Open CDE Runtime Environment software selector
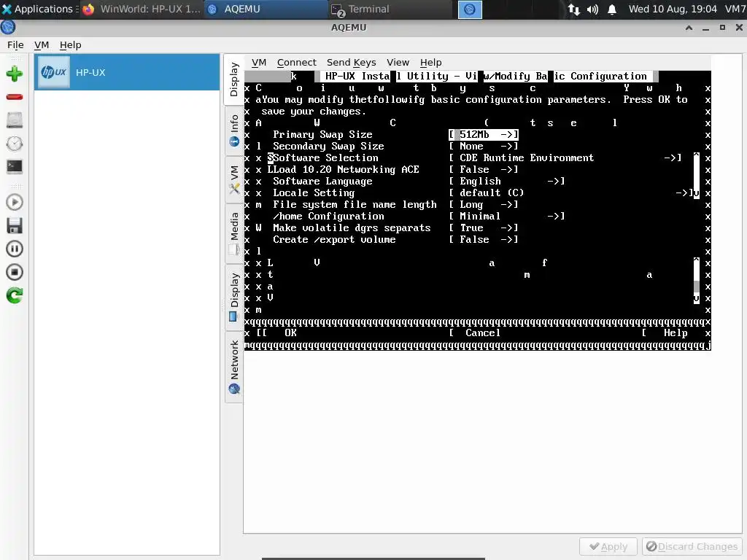747x560 pixels. point(565,158)
